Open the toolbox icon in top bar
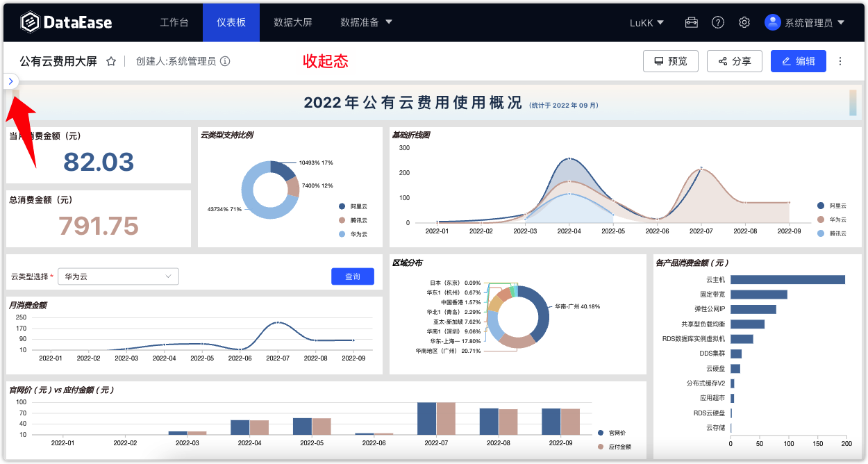Image resolution: width=868 pixels, height=464 pixels. (x=691, y=22)
